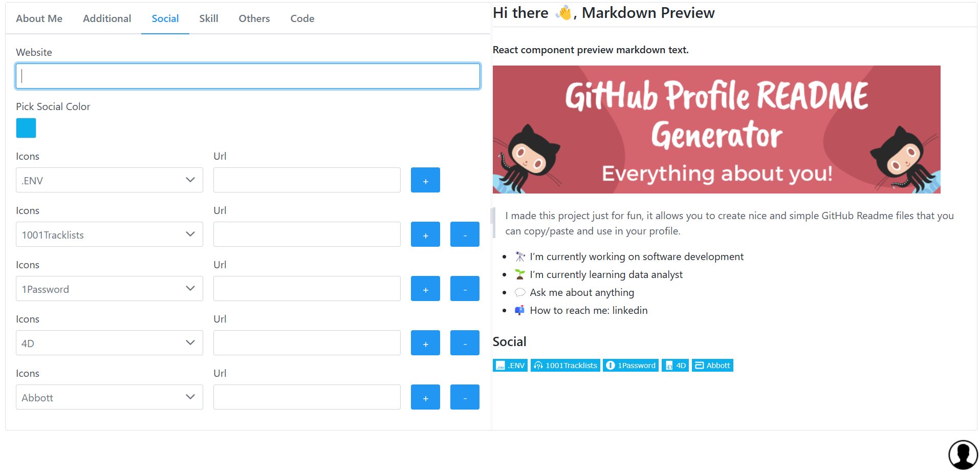Click the Url field for Abbott
The image size is (980, 471).
click(x=307, y=397)
